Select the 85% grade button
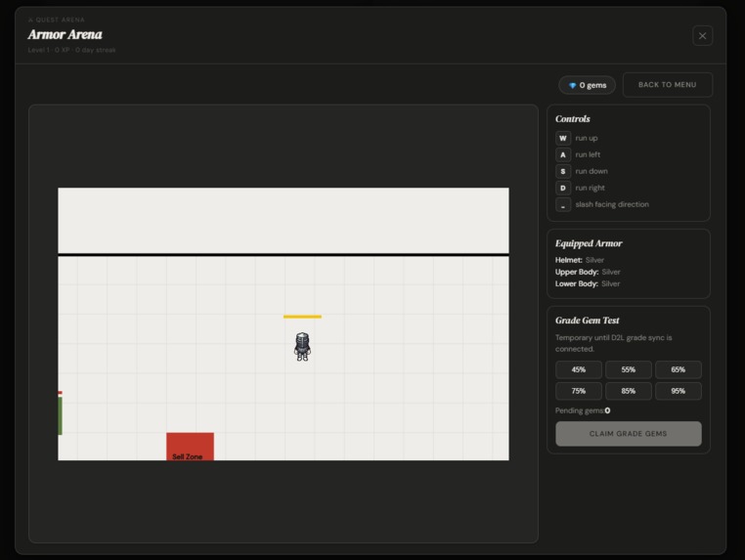Image resolution: width=745 pixels, height=560 pixels. pyautogui.click(x=628, y=391)
